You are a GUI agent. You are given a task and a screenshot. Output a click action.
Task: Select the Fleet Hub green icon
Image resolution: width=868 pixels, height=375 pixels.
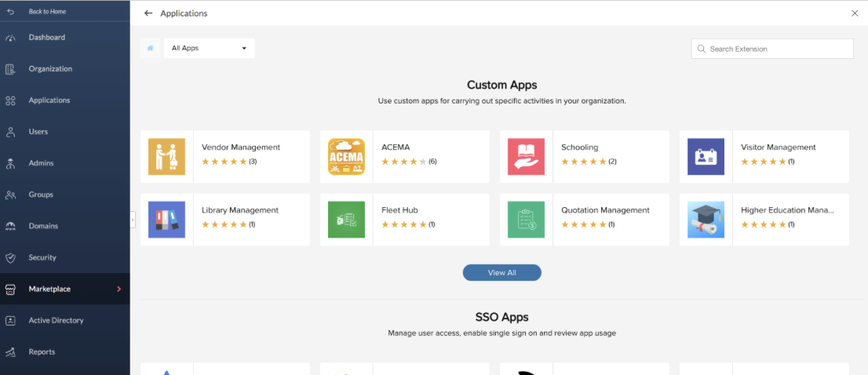(346, 220)
